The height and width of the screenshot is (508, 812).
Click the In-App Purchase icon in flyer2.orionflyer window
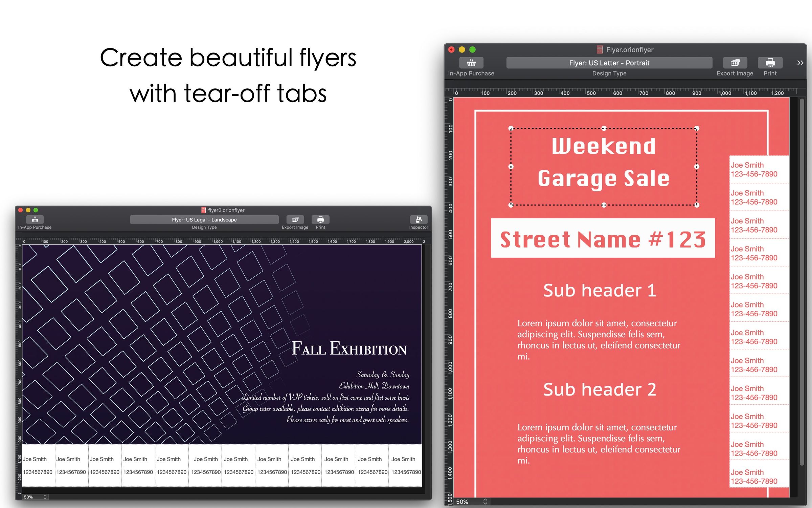click(35, 219)
